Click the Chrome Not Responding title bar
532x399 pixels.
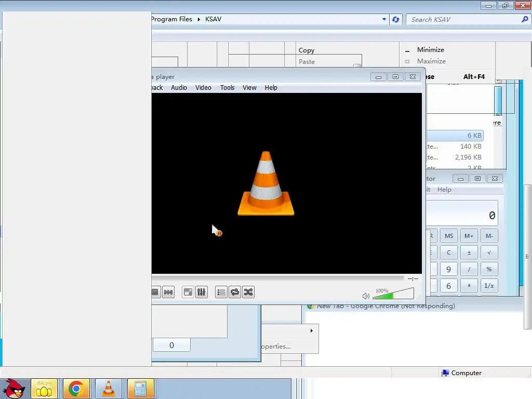(x=386, y=306)
